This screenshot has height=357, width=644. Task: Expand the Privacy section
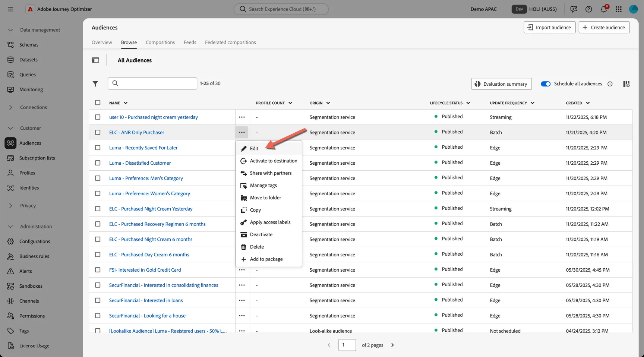tap(10, 206)
